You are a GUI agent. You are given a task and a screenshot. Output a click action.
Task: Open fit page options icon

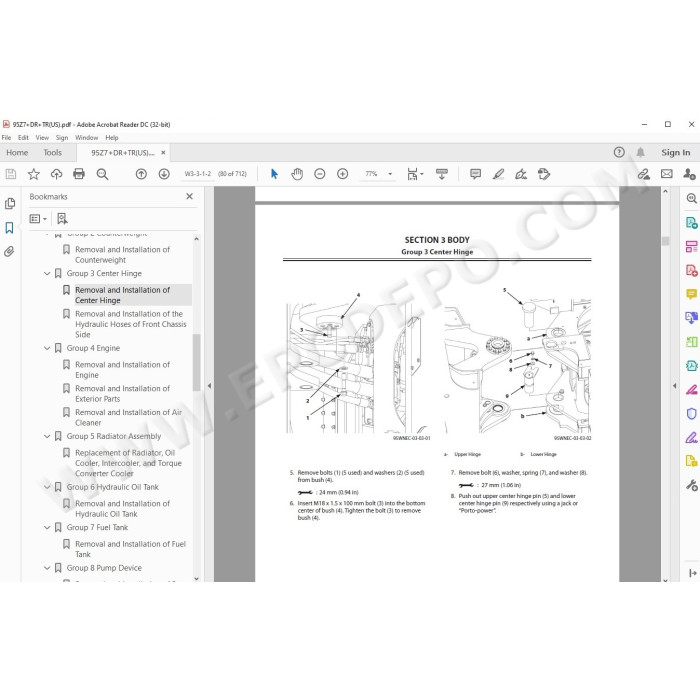(x=415, y=174)
